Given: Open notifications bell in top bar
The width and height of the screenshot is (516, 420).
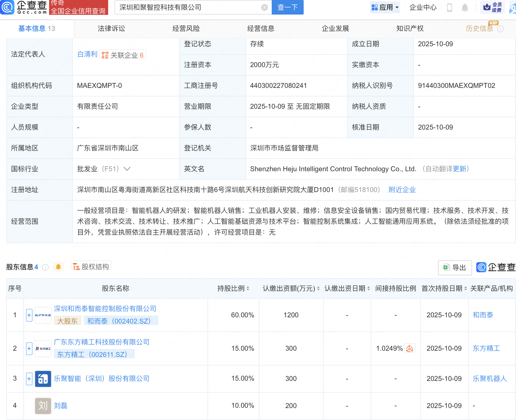Looking at the screenshot, I should click(465, 8).
